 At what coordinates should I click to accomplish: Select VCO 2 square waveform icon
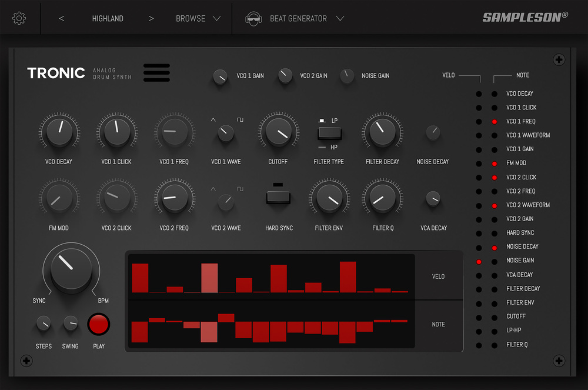240,189
